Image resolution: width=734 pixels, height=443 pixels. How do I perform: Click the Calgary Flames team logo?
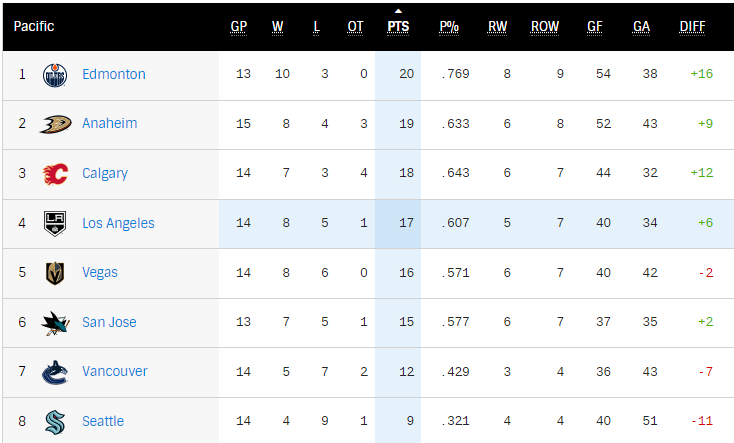[55, 174]
